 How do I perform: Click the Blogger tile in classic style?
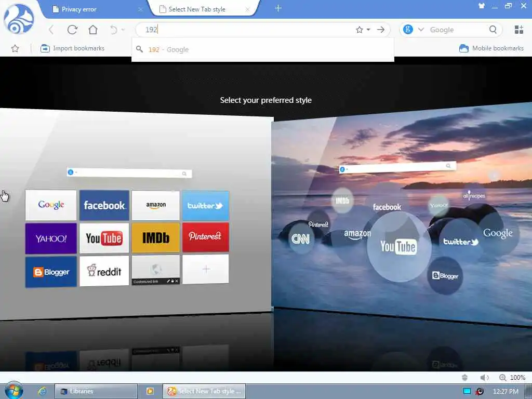click(x=51, y=272)
